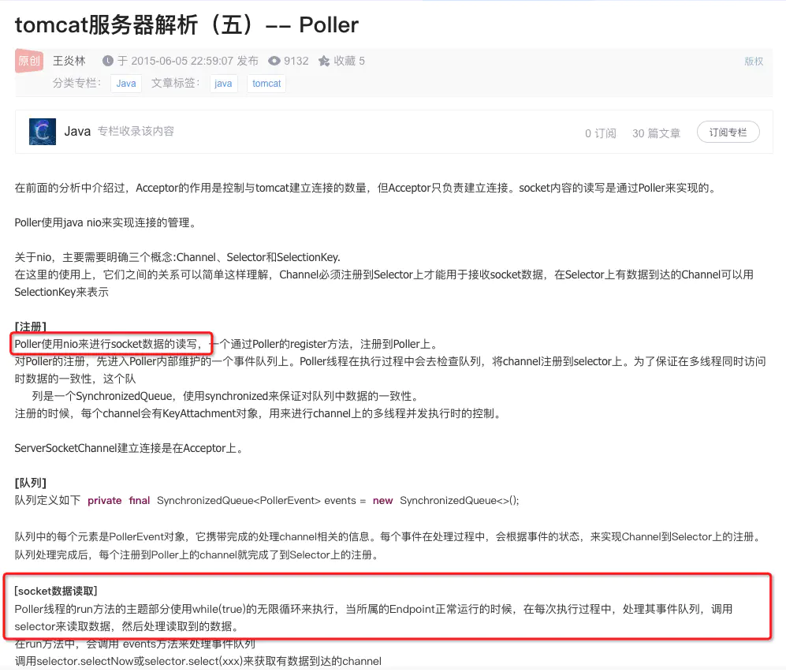Click the clock icon beside publish date

pyautogui.click(x=108, y=61)
